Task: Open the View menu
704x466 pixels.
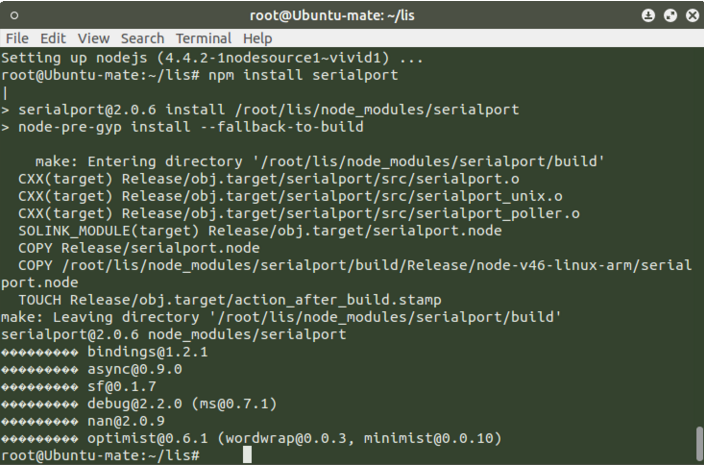Action: click(x=93, y=39)
